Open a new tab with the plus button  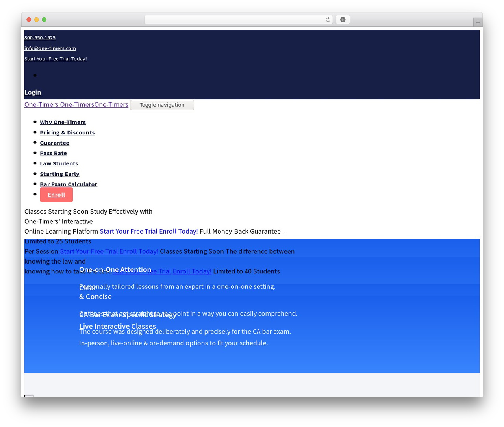[x=478, y=22]
